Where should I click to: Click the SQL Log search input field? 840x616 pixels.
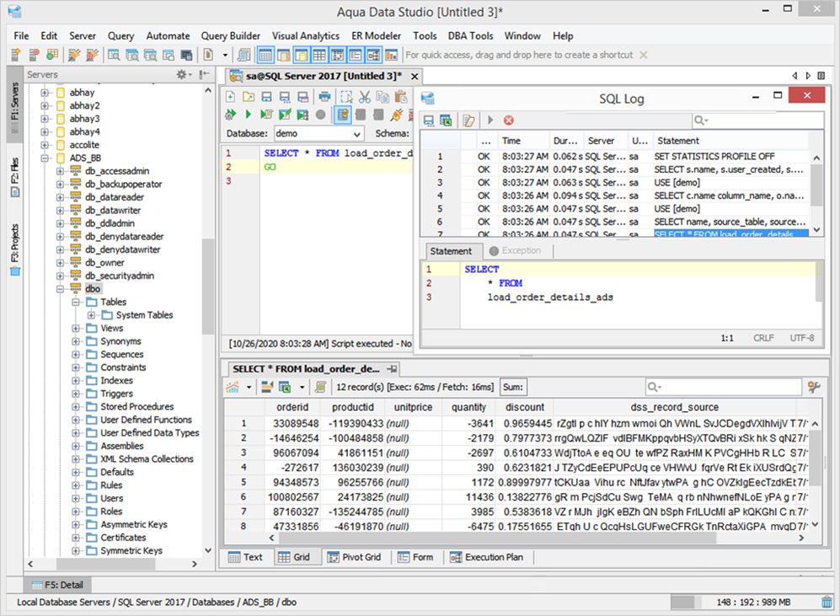coord(758,121)
